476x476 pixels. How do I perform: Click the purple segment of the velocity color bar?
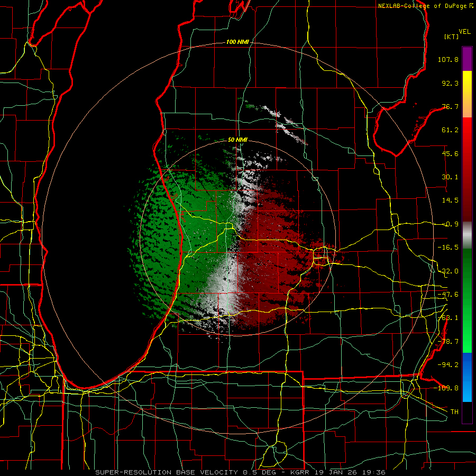click(467, 59)
